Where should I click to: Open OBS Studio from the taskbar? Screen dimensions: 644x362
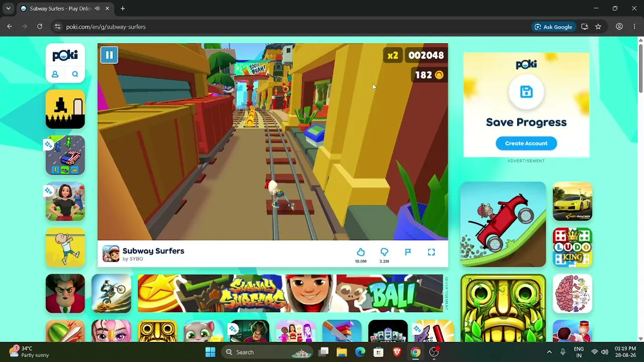[434, 352]
